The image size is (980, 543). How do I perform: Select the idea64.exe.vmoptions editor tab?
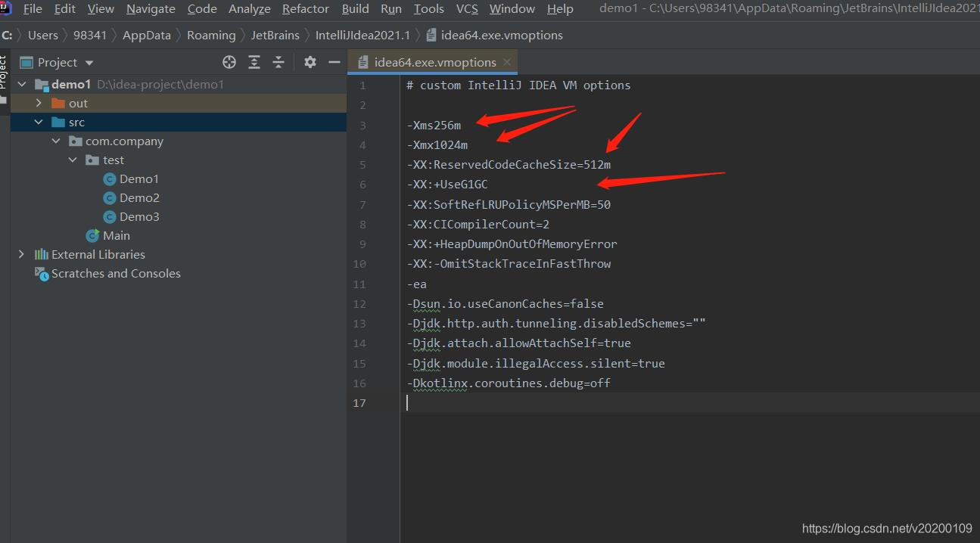click(x=434, y=62)
